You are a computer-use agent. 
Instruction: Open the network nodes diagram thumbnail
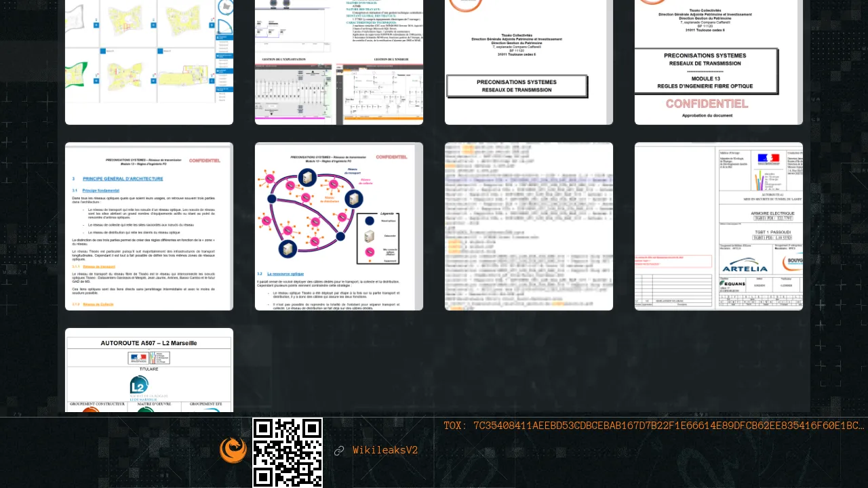[339, 226]
